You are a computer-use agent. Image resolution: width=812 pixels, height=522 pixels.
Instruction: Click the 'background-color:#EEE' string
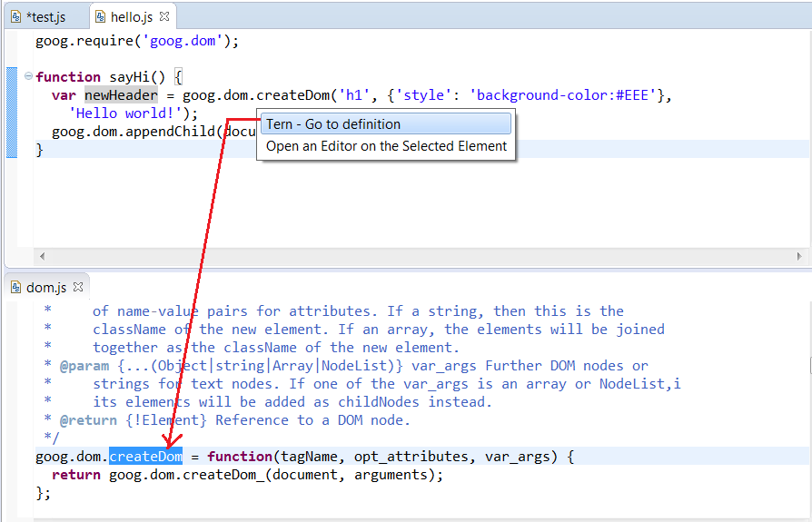[563, 95]
